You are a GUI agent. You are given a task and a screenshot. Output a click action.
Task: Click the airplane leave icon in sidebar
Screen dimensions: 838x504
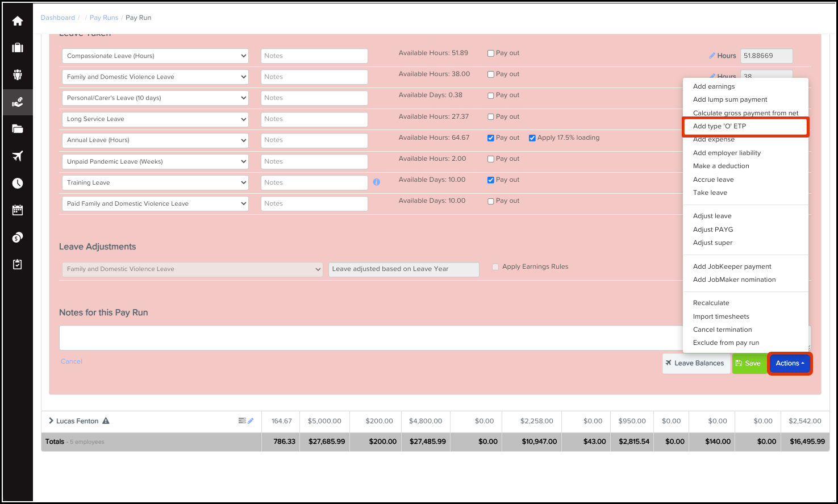[x=18, y=156]
